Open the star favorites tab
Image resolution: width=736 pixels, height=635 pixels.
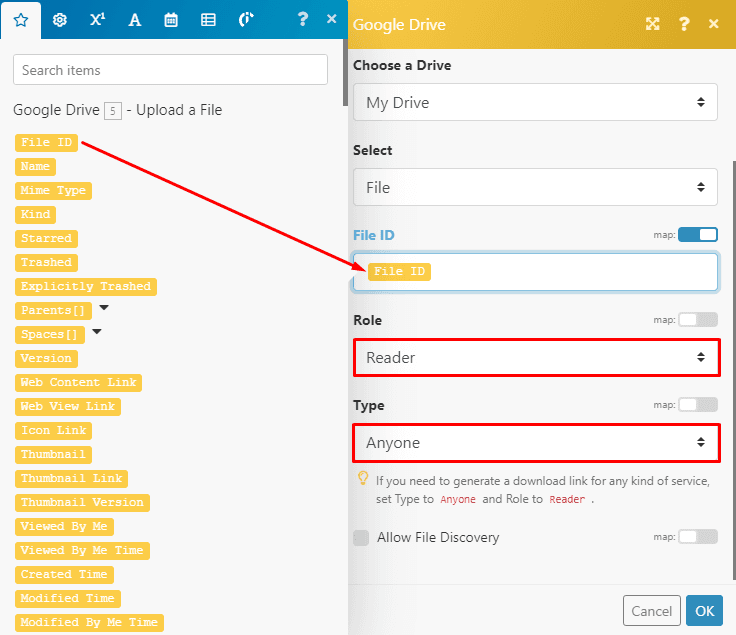pos(21,19)
